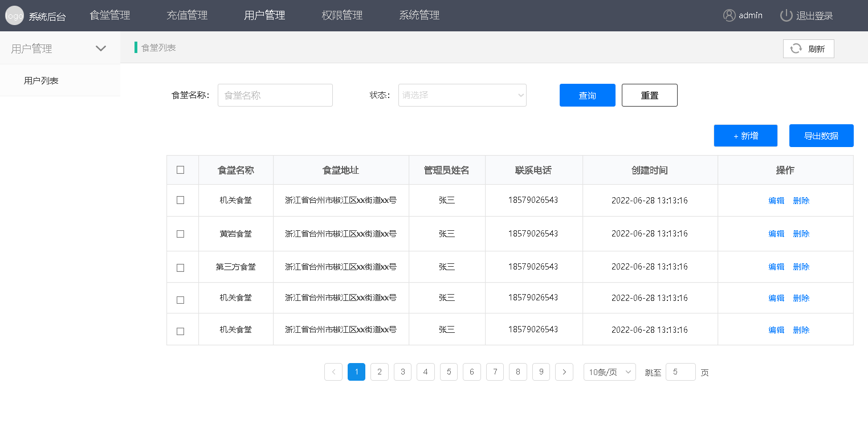
Task: Click the power icon beside 退出登录
Action: pyautogui.click(x=786, y=15)
